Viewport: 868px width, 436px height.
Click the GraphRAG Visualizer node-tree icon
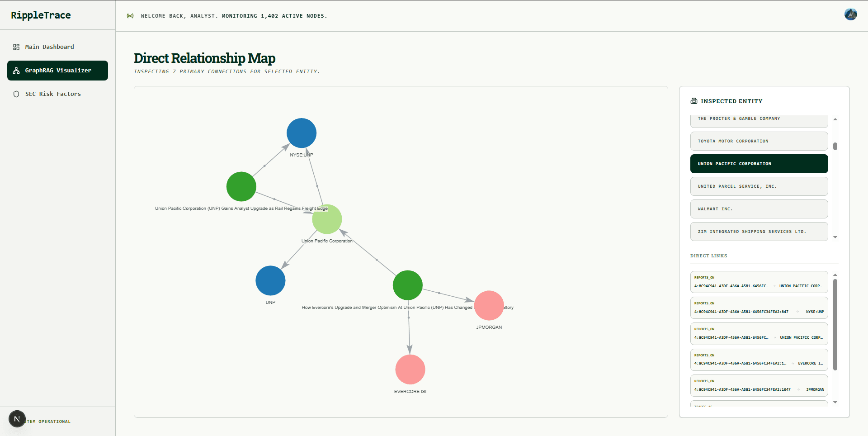click(x=16, y=71)
